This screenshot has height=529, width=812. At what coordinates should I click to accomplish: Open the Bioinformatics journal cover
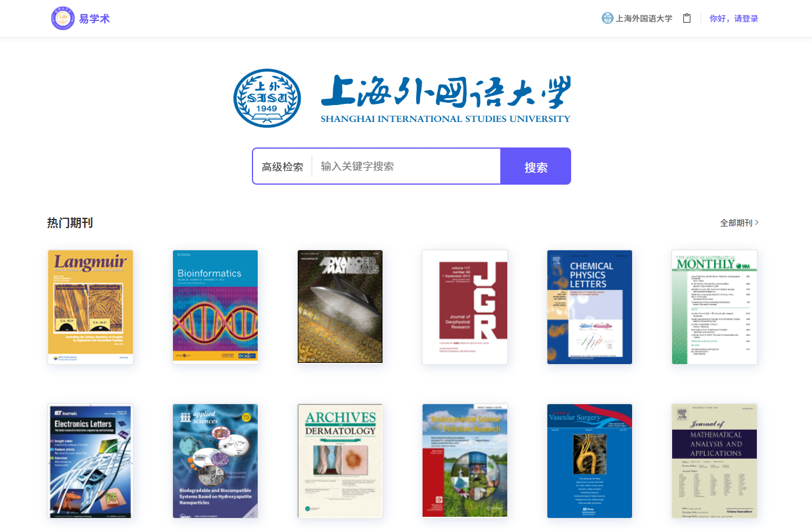(215, 307)
